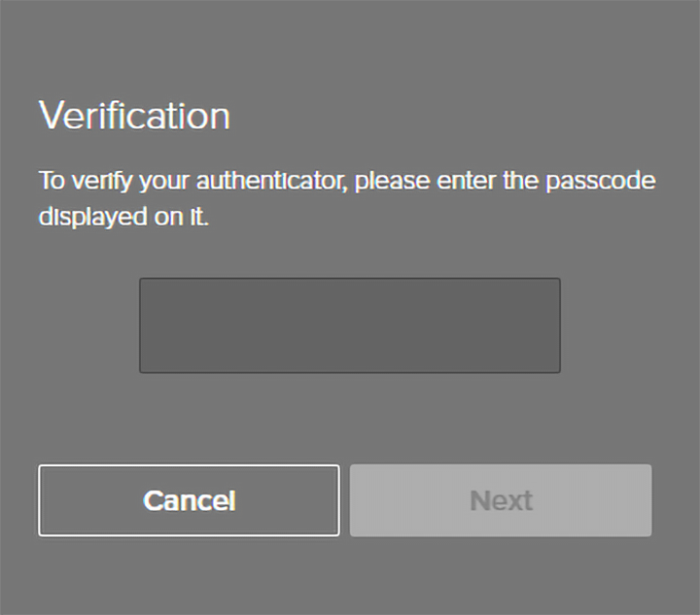Continue to the next step with Next
Viewport: 700px width, 615px height.
tap(501, 500)
